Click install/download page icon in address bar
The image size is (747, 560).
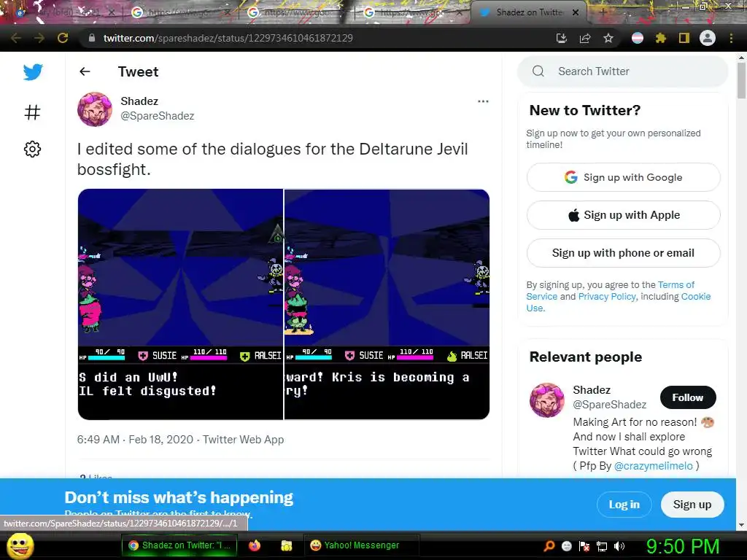click(562, 38)
